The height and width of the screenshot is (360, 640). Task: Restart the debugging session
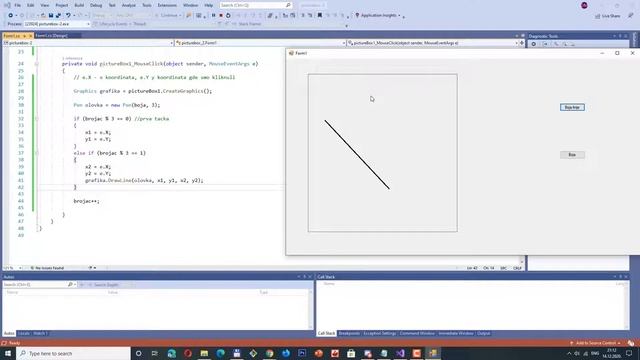click(x=228, y=16)
